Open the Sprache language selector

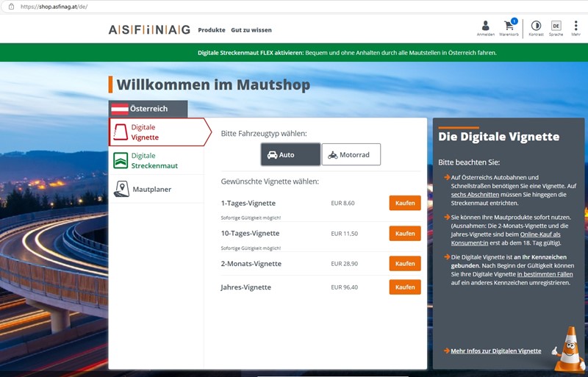pyautogui.click(x=556, y=28)
